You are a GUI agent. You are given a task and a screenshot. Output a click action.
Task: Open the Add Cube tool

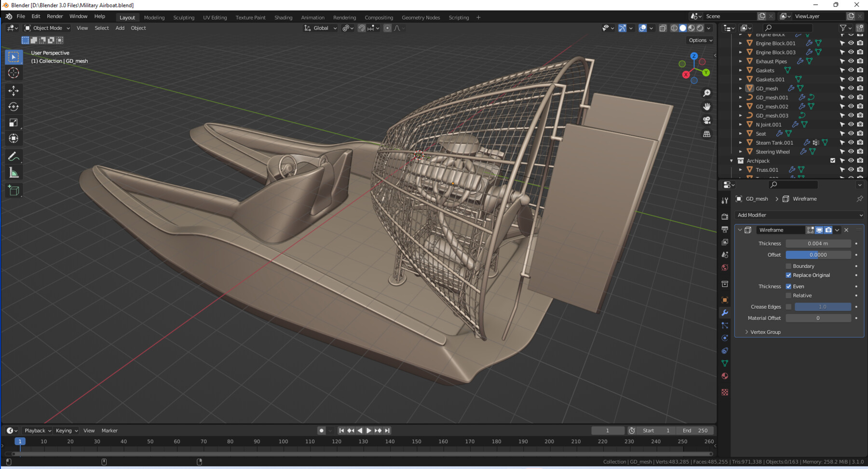pos(14,190)
